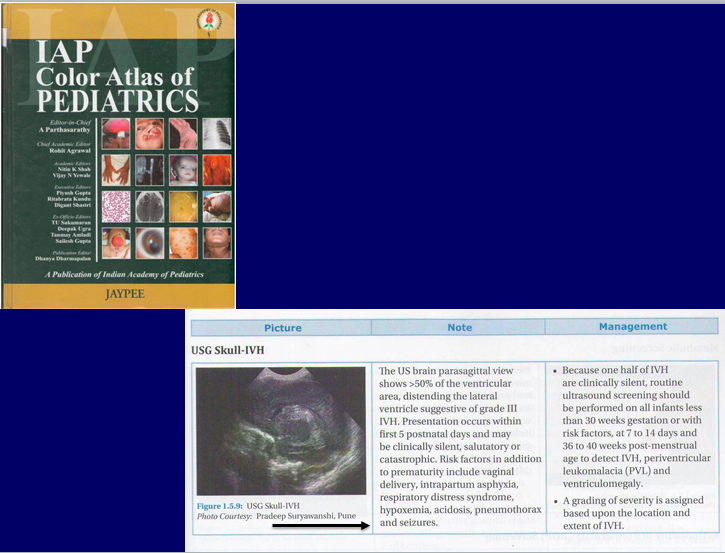
Task: Click editor name 'A Parthasarathy'
Action: pyautogui.click(x=65, y=130)
